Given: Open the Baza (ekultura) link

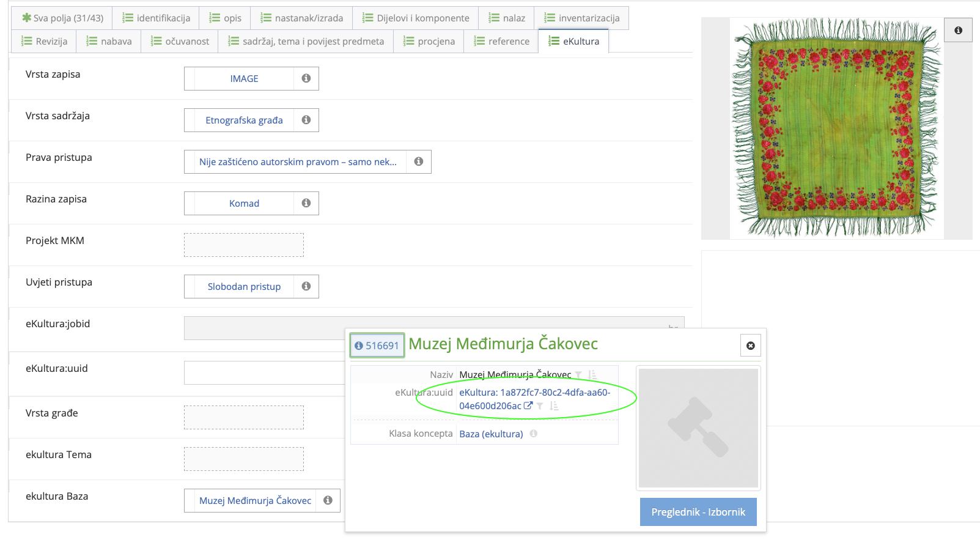Looking at the screenshot, I should [491, 434].
